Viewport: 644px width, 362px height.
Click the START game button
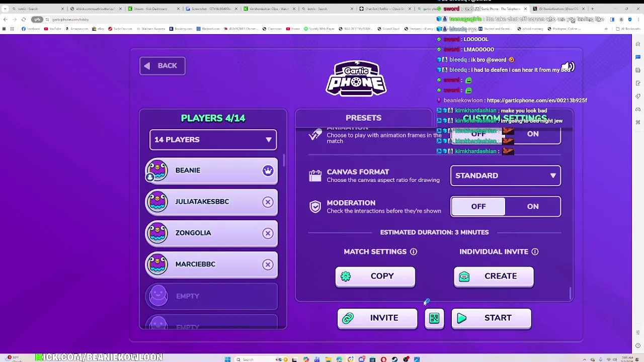pos(491,318)
